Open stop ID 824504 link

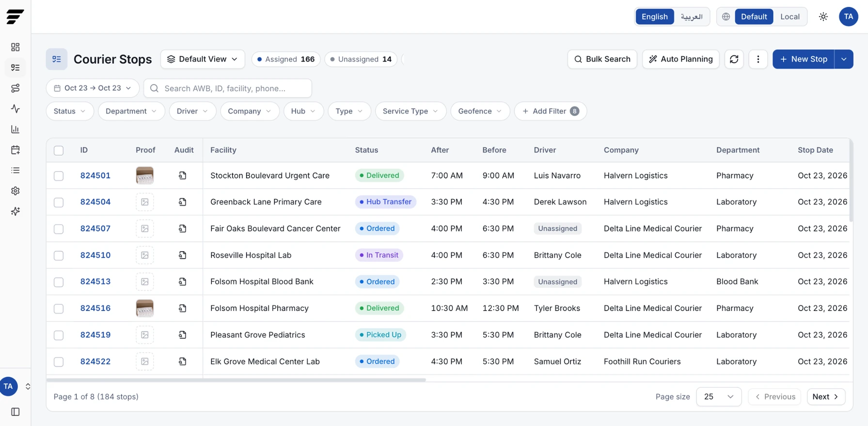click(x=95, y=202)
